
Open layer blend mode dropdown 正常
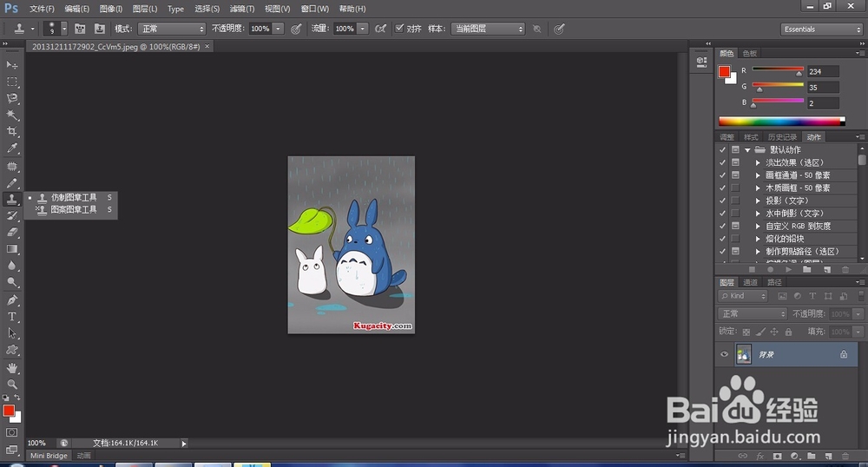pos(753,313)
